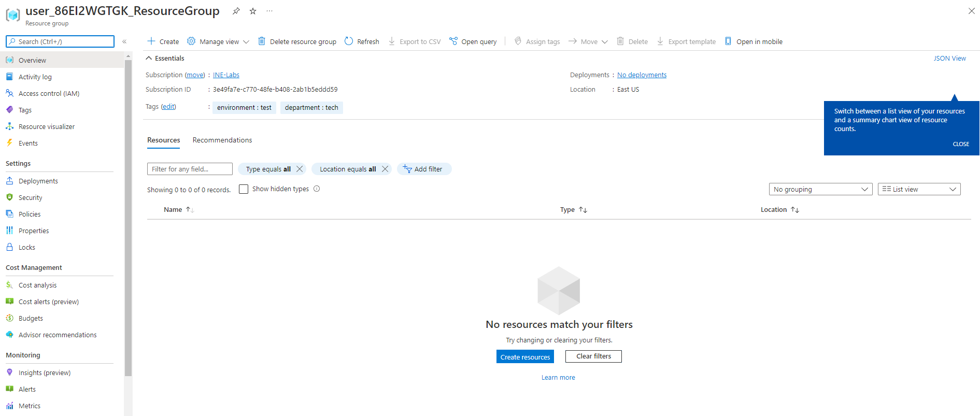Show info about hidden types
This screenshot has height=416, width=980.
click(317, 189)
